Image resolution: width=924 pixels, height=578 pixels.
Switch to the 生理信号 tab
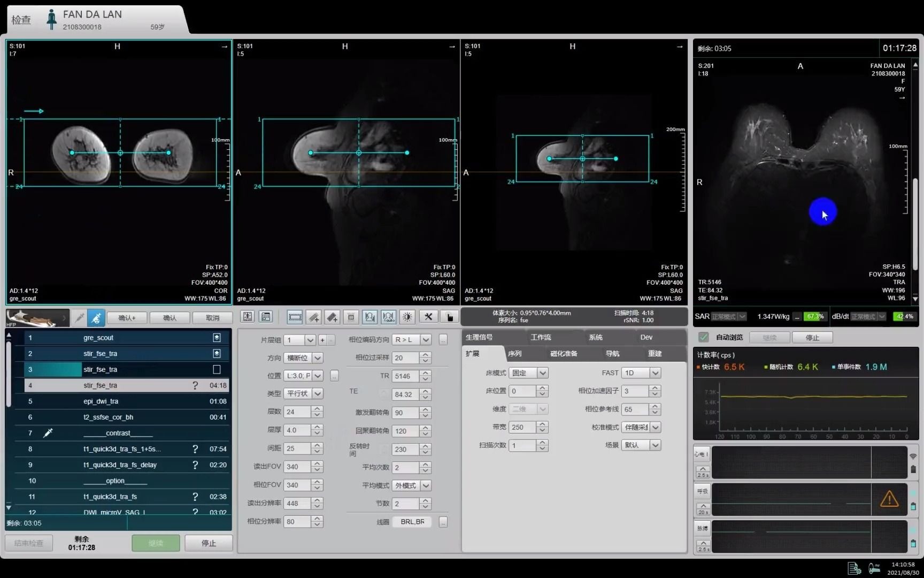pyautogui.click(x=480, y=337)
